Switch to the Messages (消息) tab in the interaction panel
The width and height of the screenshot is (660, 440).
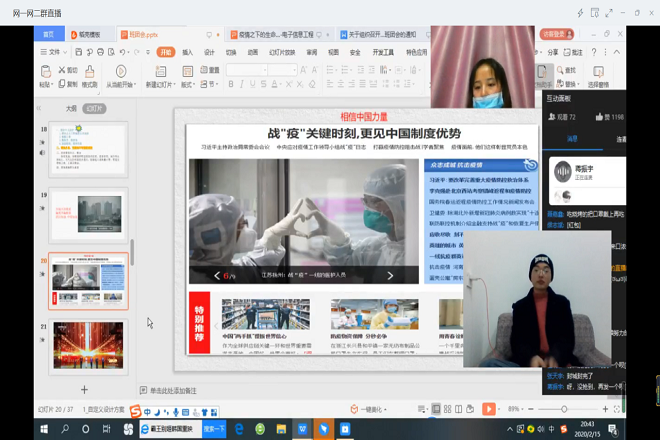[572, 139]
